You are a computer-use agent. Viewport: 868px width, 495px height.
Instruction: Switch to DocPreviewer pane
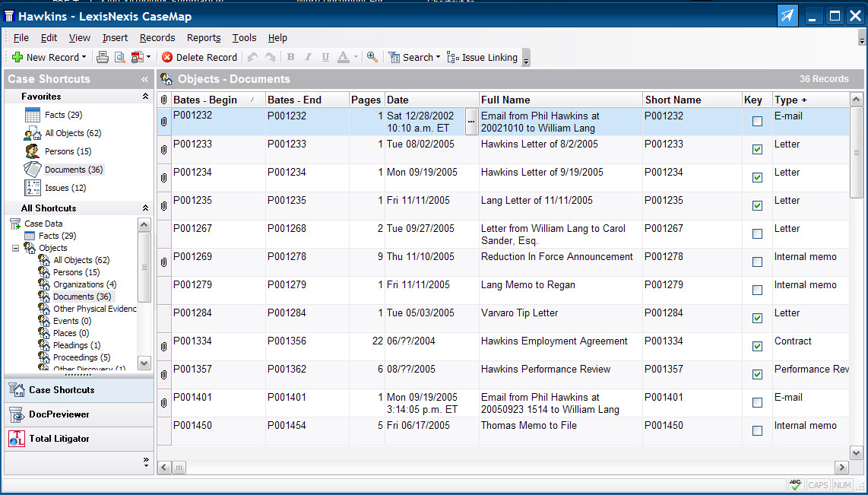click(x=79, y=414)
